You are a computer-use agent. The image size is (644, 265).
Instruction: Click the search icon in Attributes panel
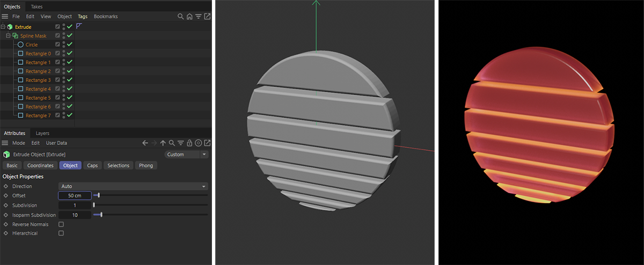click(x=171, y=143)
